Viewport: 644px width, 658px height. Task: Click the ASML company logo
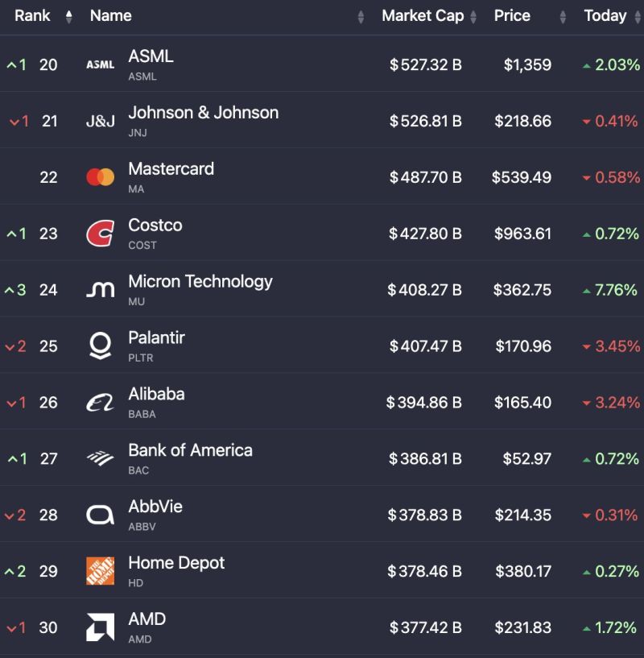click(100, 64)
